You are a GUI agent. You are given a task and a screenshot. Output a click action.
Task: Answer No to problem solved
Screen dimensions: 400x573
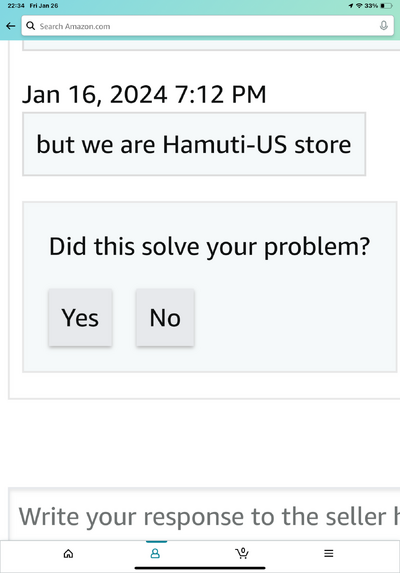[x=165, y=318]
